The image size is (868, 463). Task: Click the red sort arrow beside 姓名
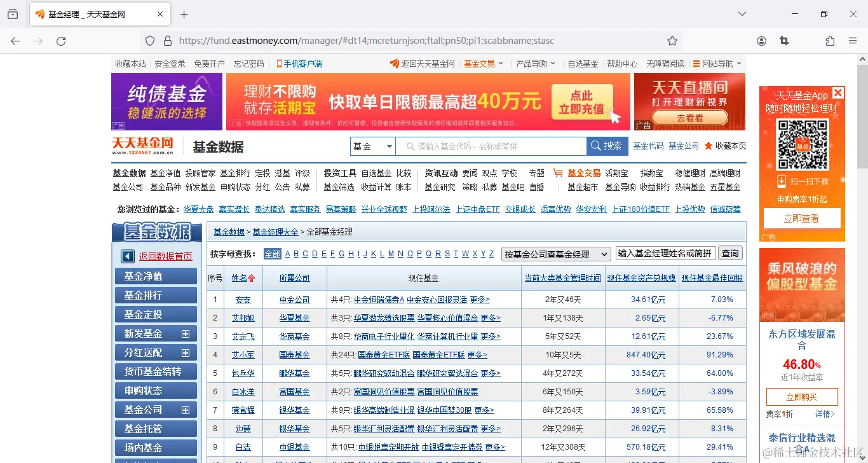[x=251, y=278]
